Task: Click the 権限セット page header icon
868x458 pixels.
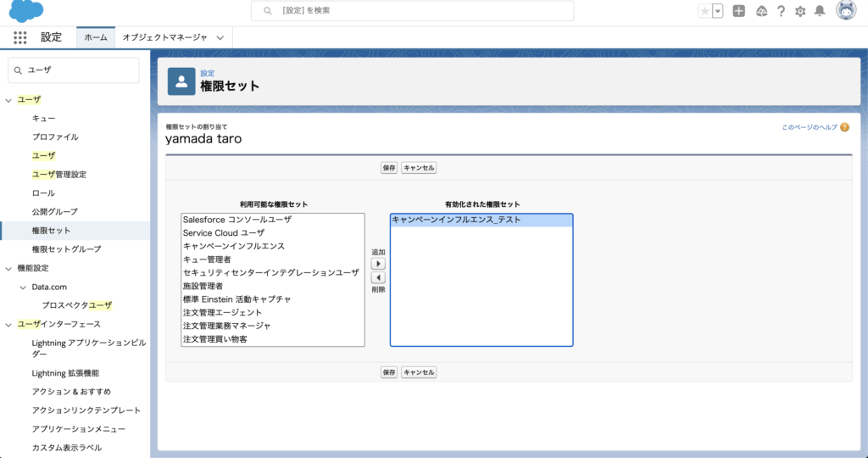Action: click(181, 81)
